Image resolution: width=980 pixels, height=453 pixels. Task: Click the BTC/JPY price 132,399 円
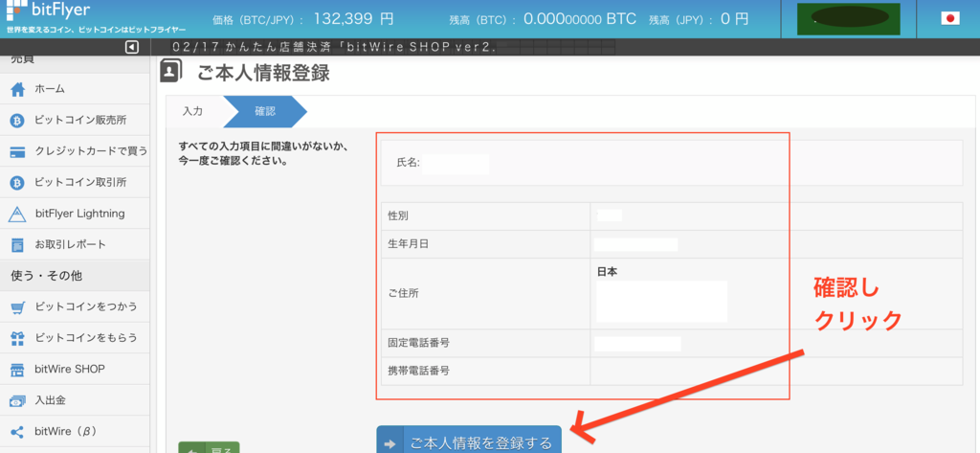[354, 19]
